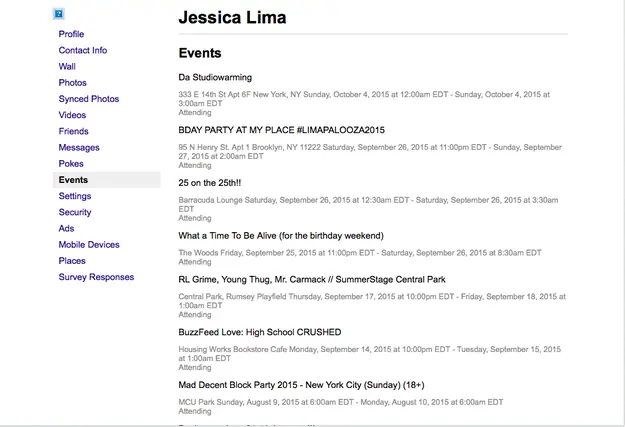Select the highlighted Events menu item
This screenshot has width=625, height=427.
pyautogui.click(x=73, y=180)
